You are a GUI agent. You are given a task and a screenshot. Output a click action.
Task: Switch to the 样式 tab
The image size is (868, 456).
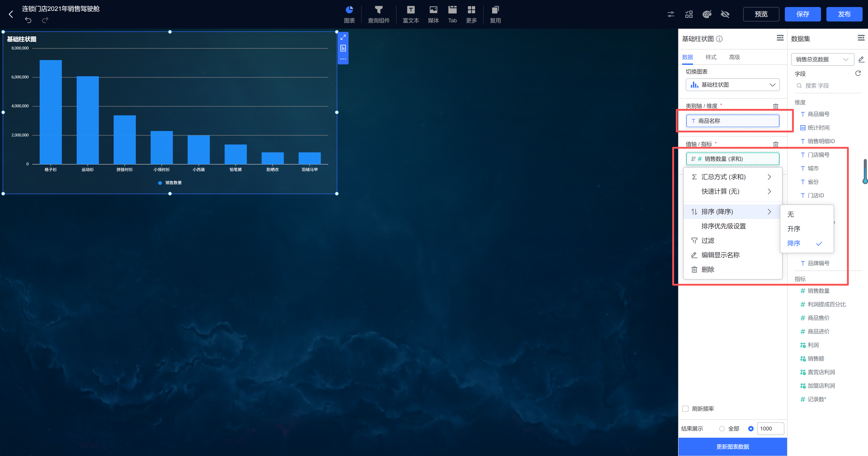711,57
